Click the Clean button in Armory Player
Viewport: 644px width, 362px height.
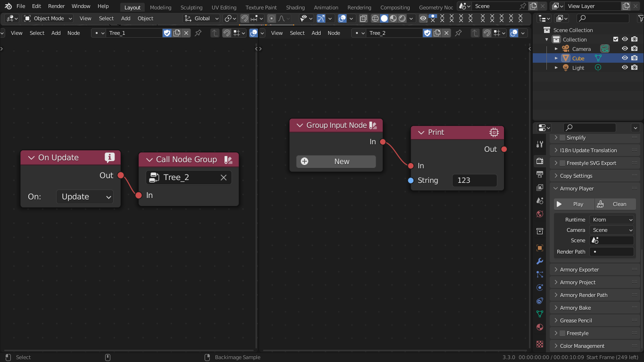tap(615, 204)
